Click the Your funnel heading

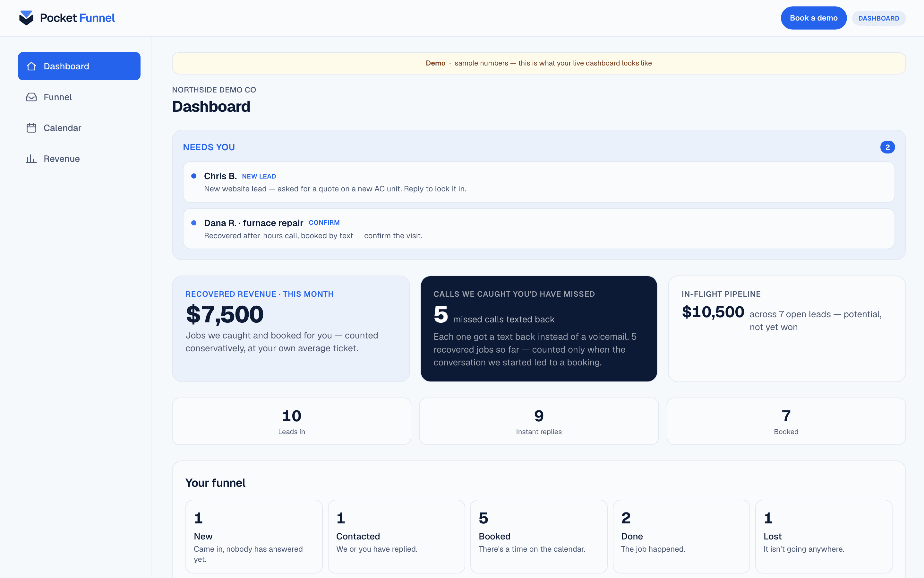pyautogui.click(x=215, y=483)
